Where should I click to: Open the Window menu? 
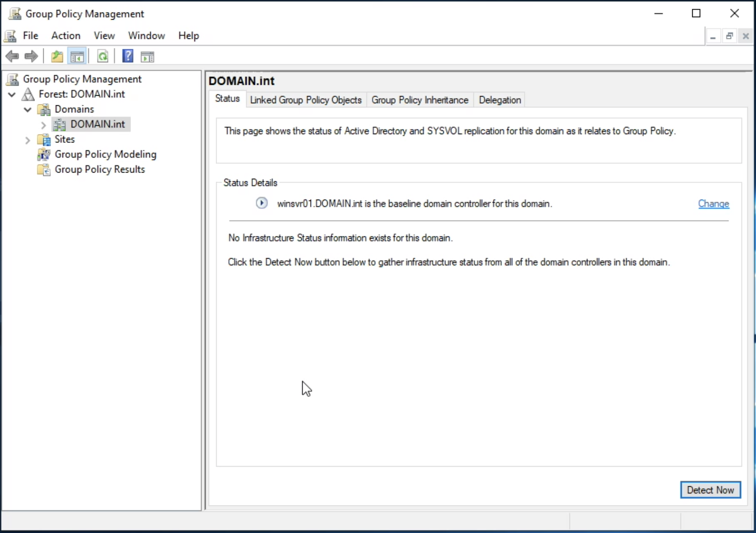pos(146,36)
